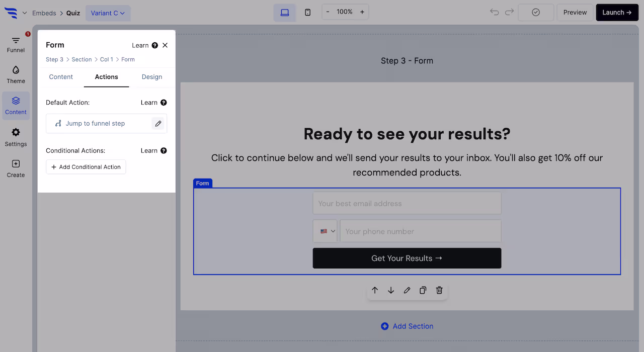This screenshot has height=352, width=644.
Task: Click Learn beside Conditional Actions
Action: 153,151
